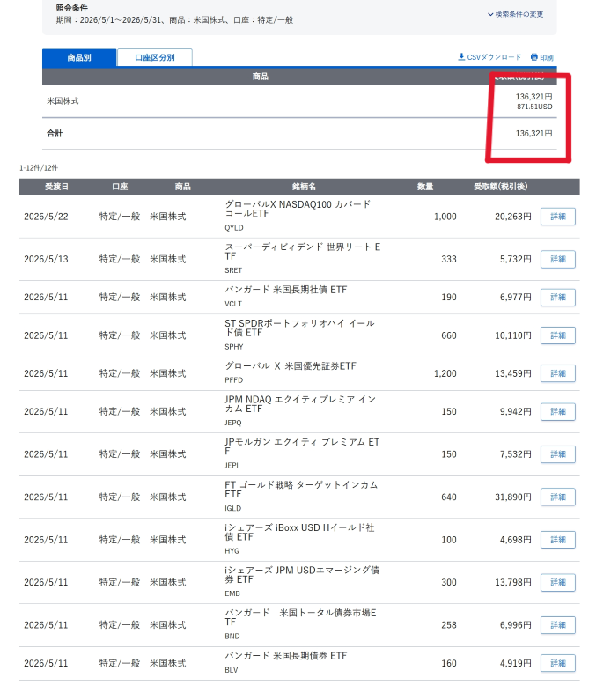The width and height of the screenshot is (596, 700).
Task: Open 詳細 for VCLT row
Action: pyautogui.click(x=557, y=298)
